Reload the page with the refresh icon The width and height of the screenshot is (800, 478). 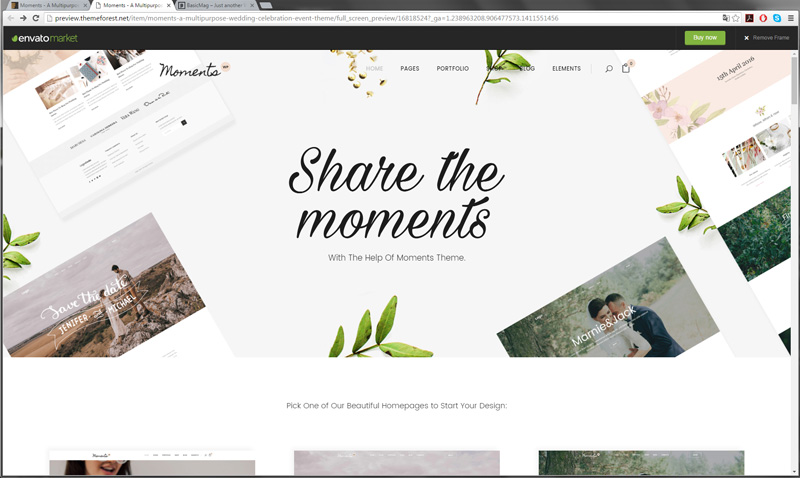coord(36,18)
